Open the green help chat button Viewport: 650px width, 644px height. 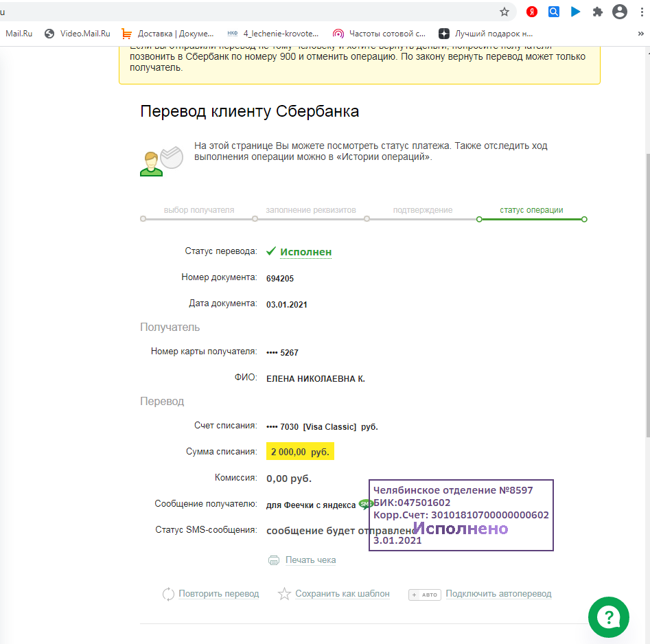coord(609,617)
